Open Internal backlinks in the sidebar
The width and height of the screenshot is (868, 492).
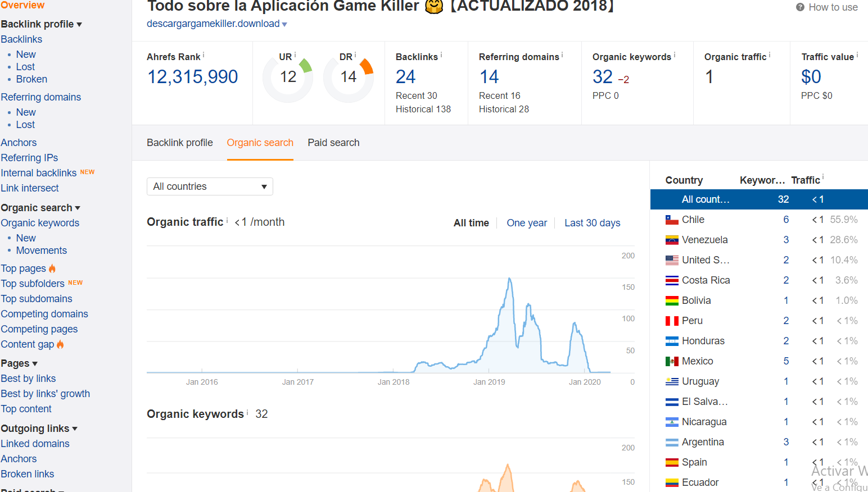click(39, 173)
